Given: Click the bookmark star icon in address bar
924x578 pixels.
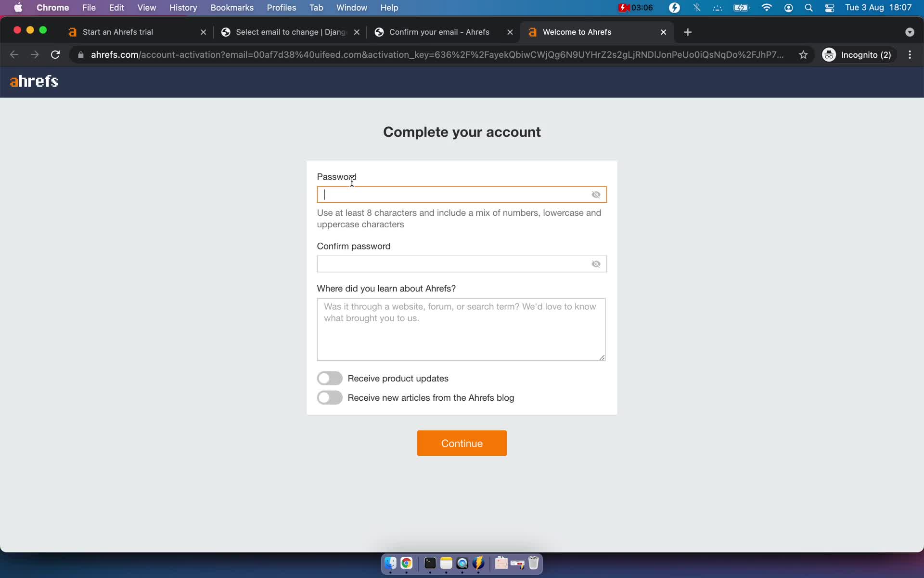Looking at the screenshot, I should [803, 54].
